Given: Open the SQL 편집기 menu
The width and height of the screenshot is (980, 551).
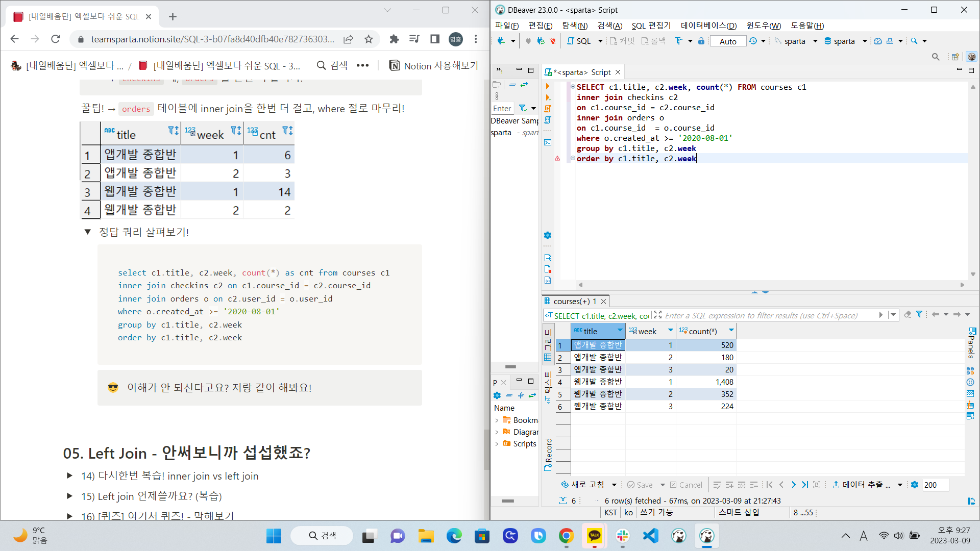Looking at the screenshot, I should pyautogui.click(x=651, y=26).
